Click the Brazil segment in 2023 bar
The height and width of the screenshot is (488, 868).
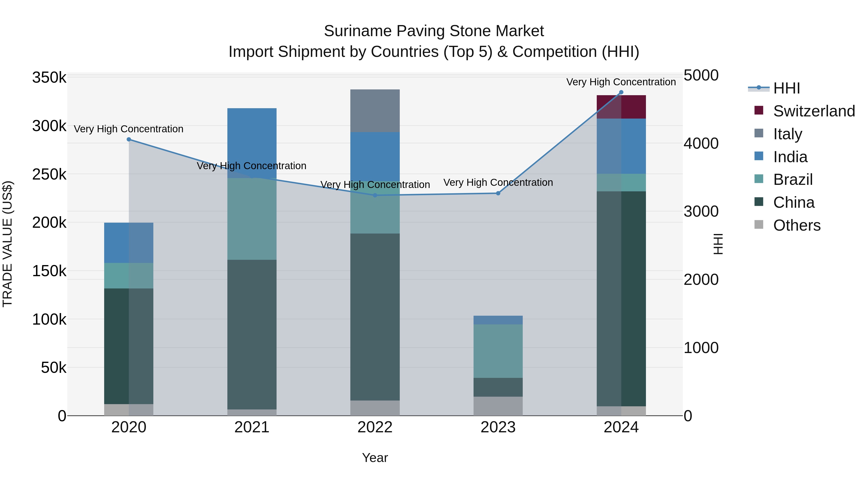(x=498, y=351)
